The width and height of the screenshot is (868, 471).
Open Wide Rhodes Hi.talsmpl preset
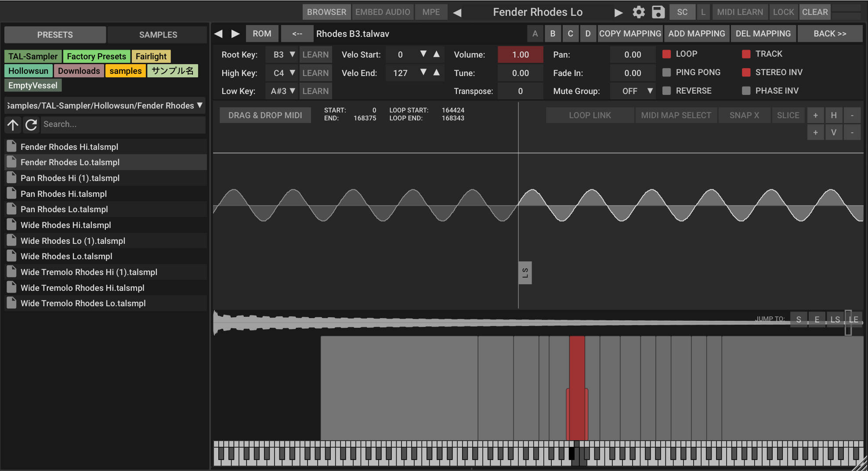(x=66, y=225)
